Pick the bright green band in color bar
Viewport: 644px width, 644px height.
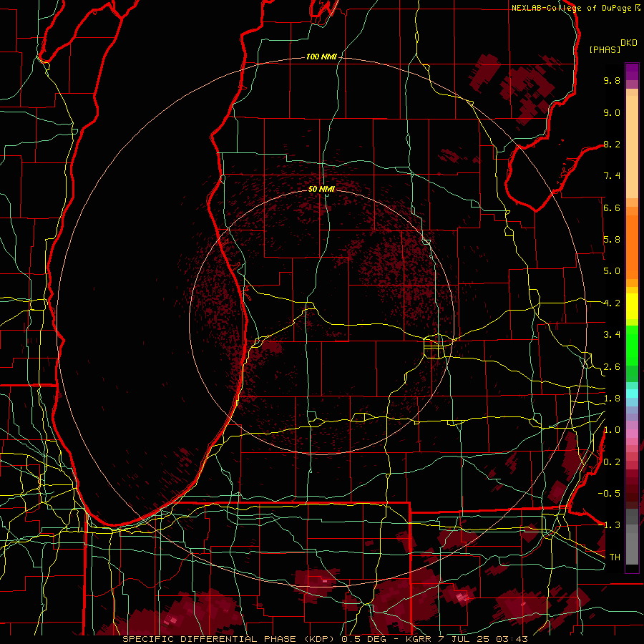tap(632, 345)
